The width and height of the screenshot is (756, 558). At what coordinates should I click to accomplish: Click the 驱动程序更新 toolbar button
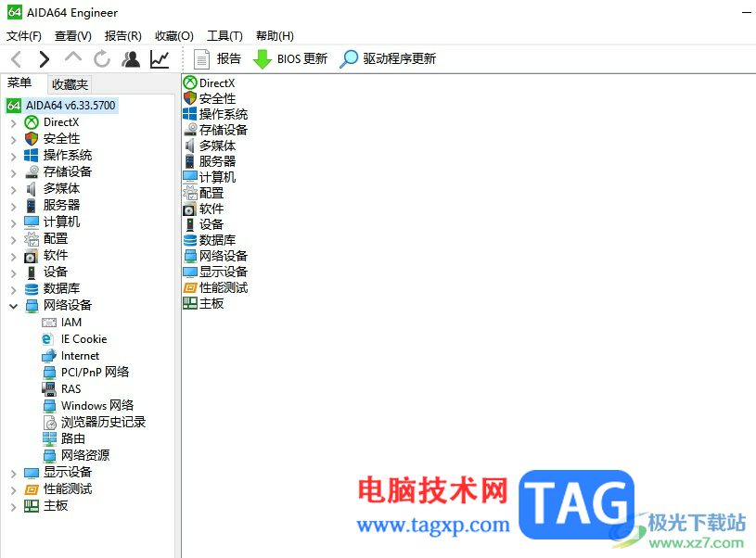click(x=376, y=58)
